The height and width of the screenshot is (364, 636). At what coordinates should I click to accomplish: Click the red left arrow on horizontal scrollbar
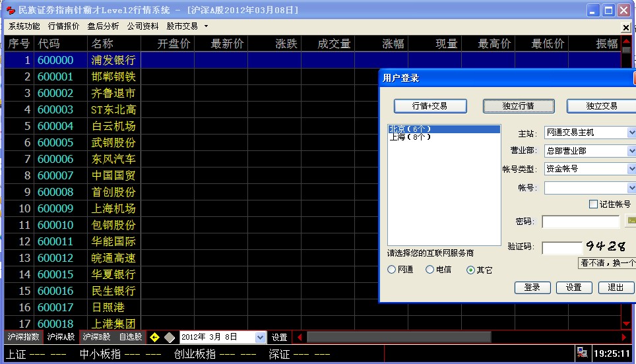[300, 338]
